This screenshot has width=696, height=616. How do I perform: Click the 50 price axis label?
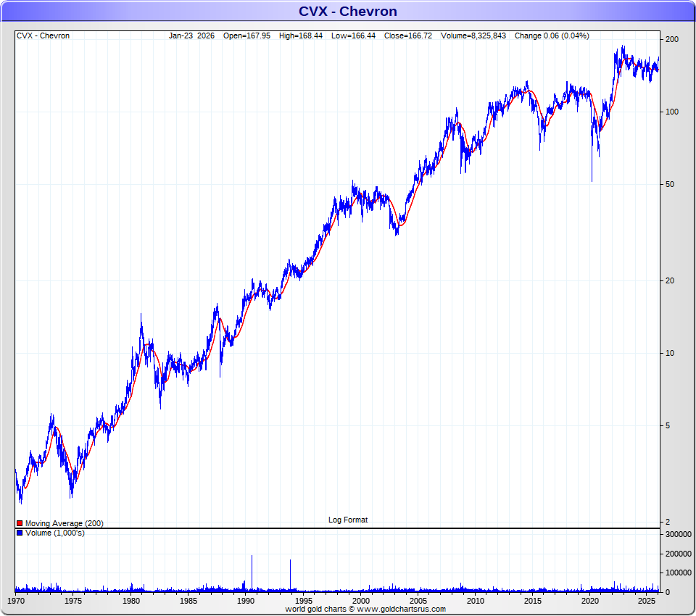(x=670, y=184)
